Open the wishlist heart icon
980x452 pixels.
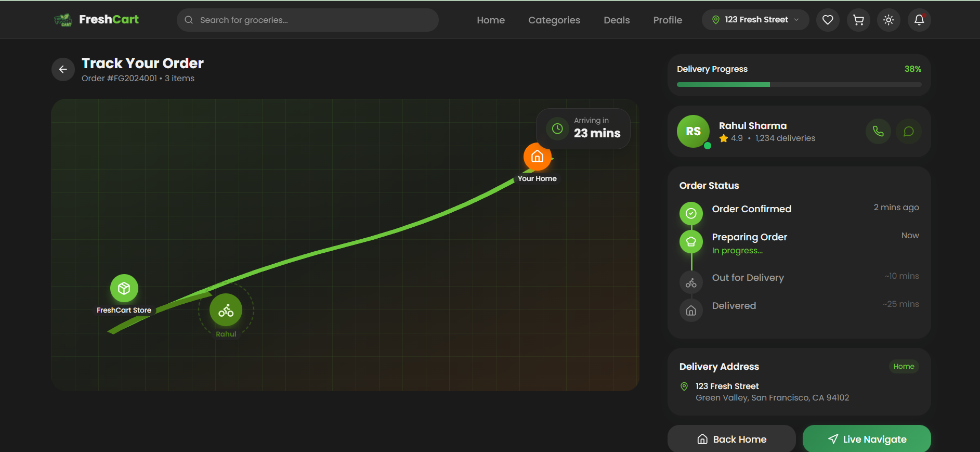click(828, 20)
